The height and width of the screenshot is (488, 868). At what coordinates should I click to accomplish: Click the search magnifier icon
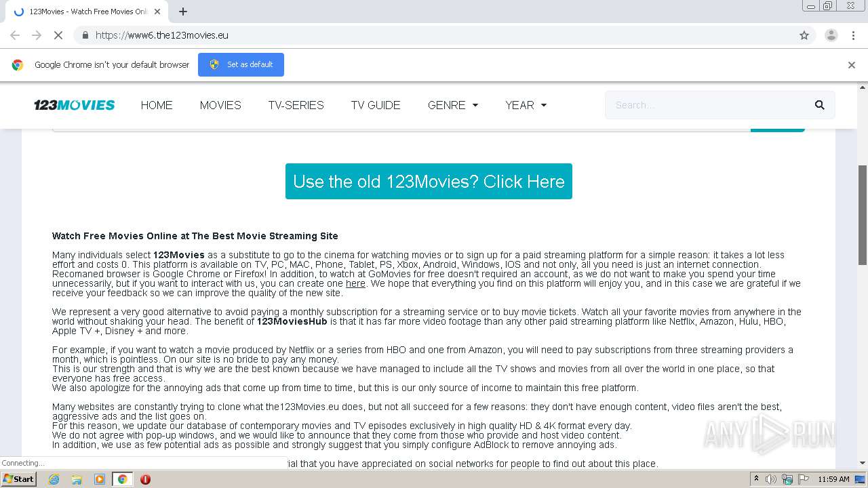click(819, 105)
